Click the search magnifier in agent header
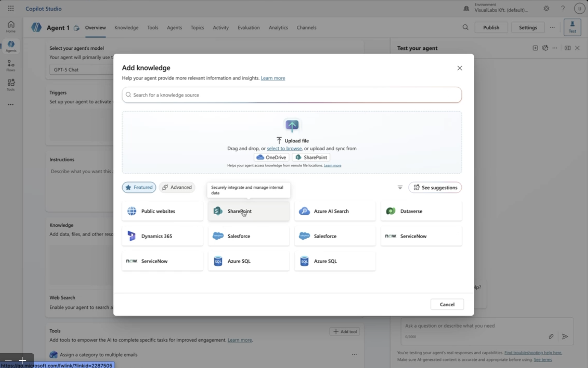 [465, 27]
